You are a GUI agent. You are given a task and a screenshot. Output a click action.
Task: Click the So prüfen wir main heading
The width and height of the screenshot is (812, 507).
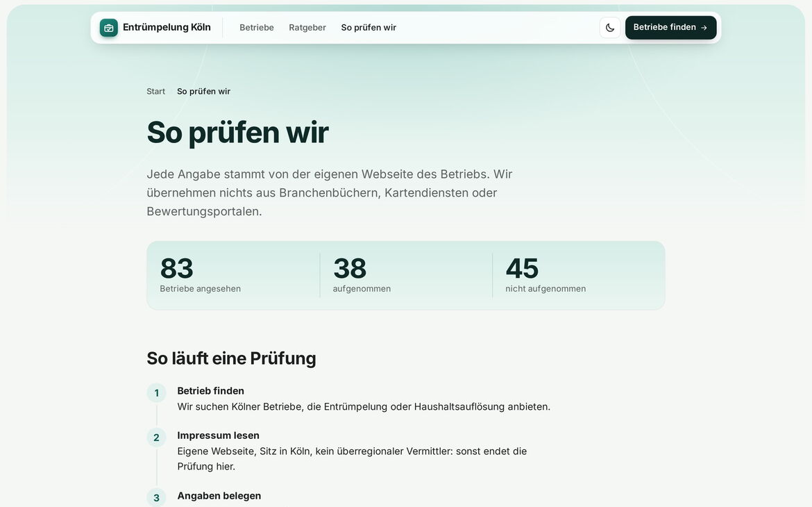[x=237, y=132]
